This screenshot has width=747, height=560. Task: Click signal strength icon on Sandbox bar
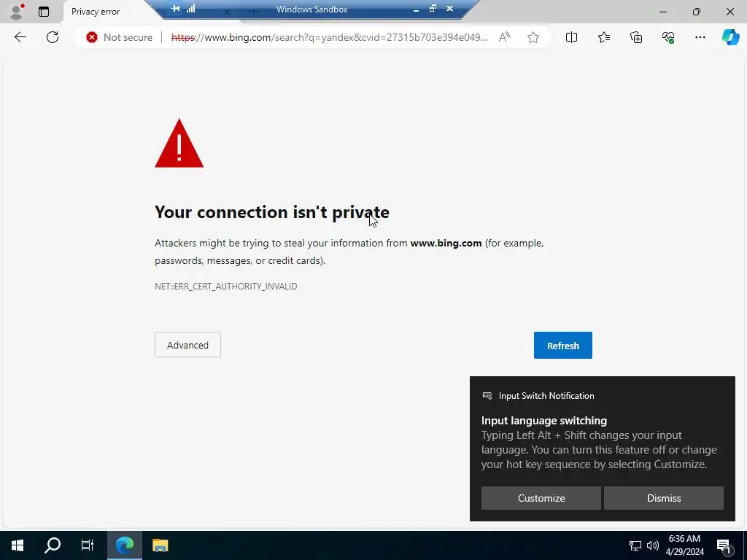pos(191,9)
